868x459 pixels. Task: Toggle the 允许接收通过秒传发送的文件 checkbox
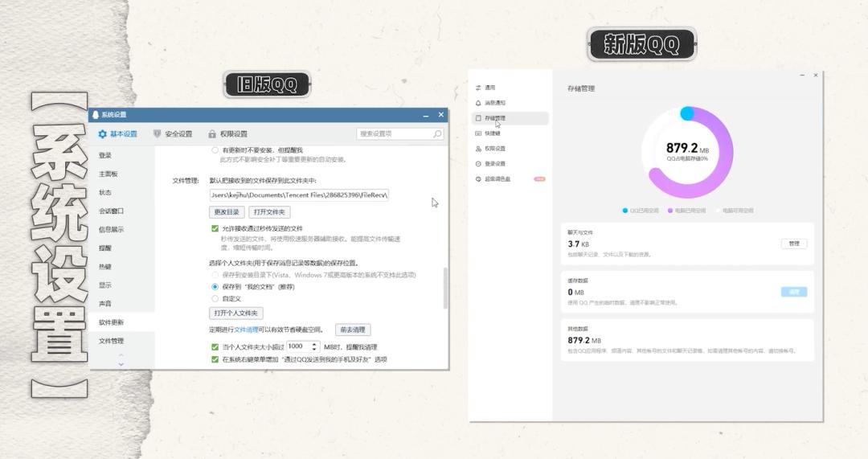pyautogui.click(x=215, y=228)
